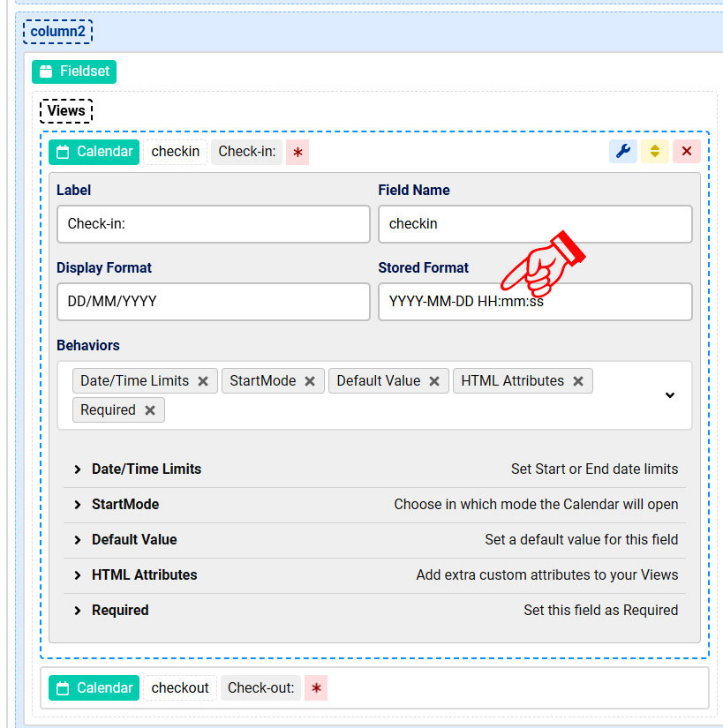Click the Display Format input field

coord(213,302)
